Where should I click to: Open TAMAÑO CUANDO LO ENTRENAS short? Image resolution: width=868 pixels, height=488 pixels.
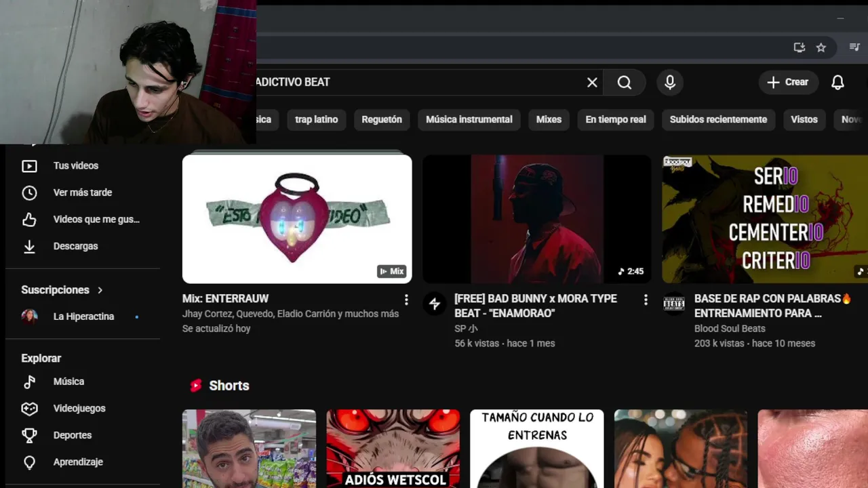tap(537, 449)
